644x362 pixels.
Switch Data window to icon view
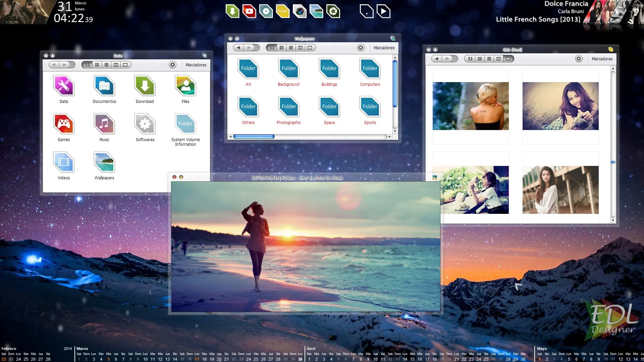88,65
